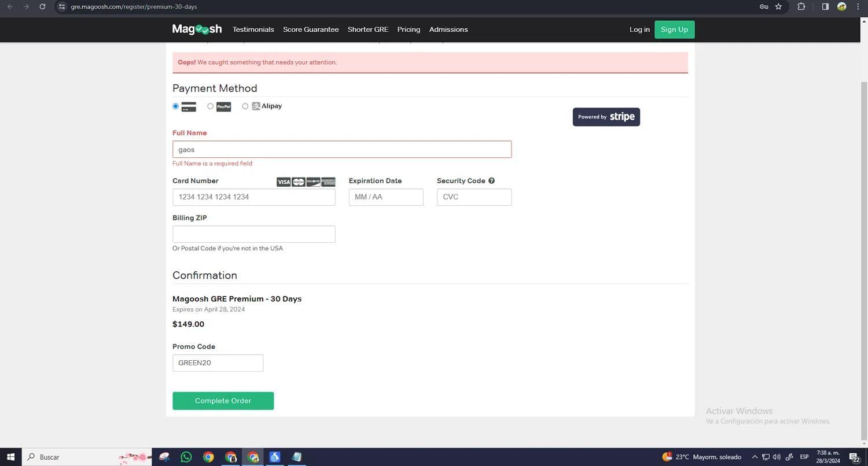Open the Shorter GRE nav item
Screen dimensions: 868x466
tap(368, 29)
